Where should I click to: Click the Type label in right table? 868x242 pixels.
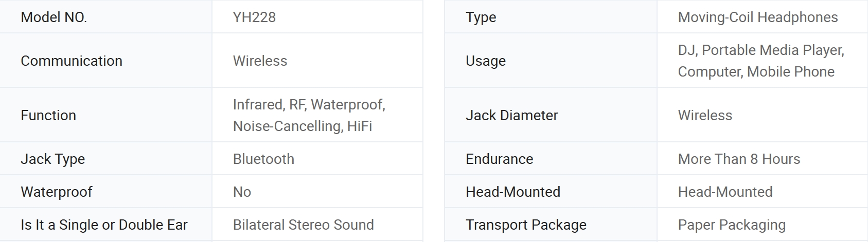[x=481, y=17]
